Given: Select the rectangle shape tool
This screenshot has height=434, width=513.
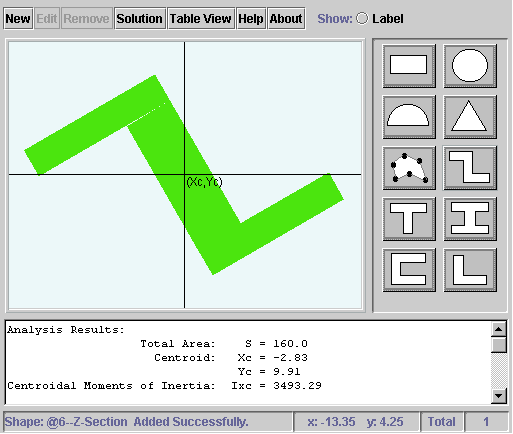Looking at the screenshot, I should coord(409,66).
